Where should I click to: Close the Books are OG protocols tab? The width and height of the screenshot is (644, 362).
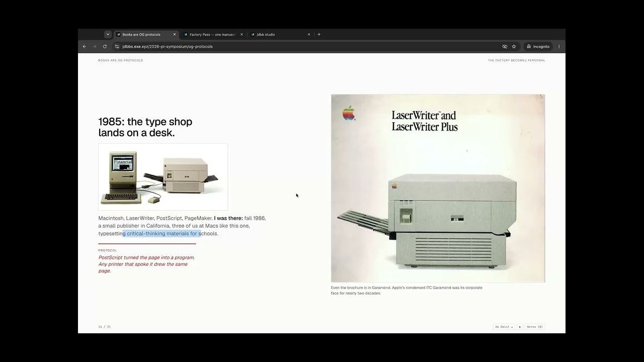pos(175,34)
